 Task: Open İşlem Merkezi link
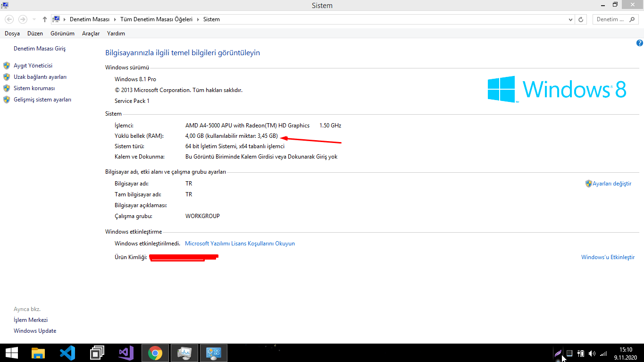[31, 320]
